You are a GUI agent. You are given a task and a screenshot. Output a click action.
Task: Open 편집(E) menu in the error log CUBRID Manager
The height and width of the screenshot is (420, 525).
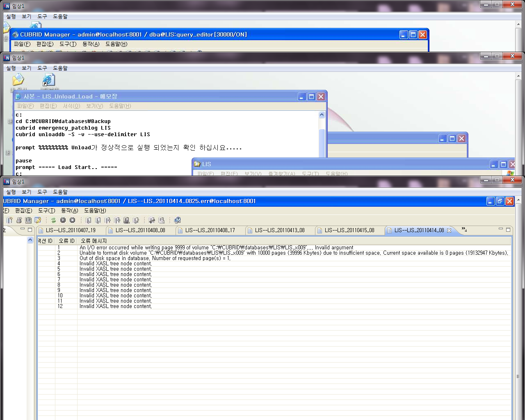[x=23, y=210]
